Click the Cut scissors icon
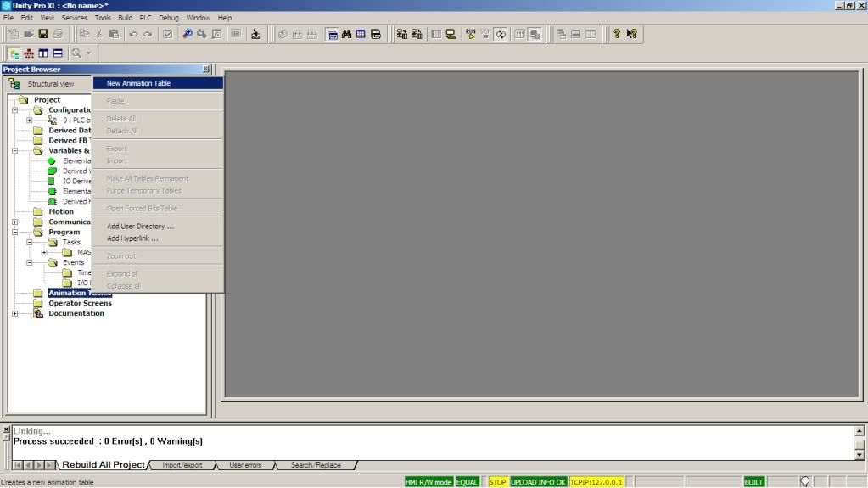 coord(99,34)
